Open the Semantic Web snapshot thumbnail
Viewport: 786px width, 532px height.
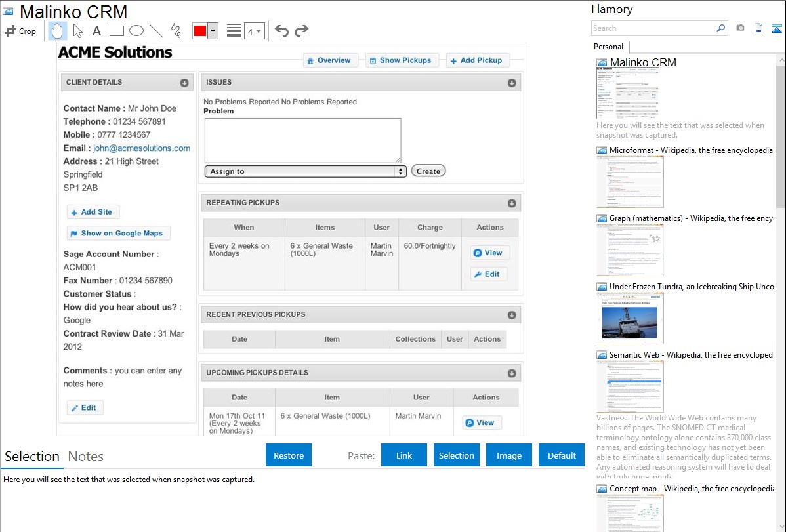point(630,386)
